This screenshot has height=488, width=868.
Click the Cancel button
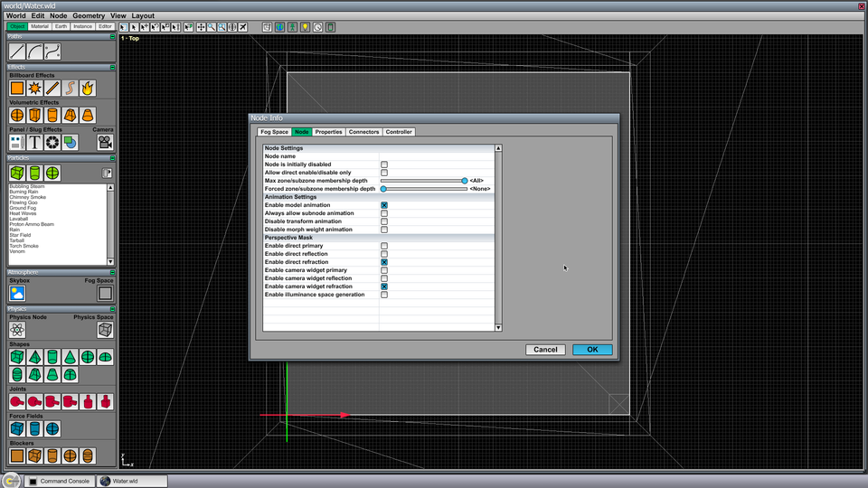point(545,349)
